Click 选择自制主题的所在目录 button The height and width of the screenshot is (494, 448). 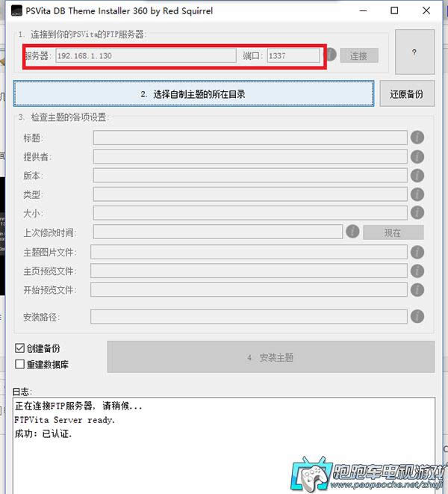click(x=193, y=94)
